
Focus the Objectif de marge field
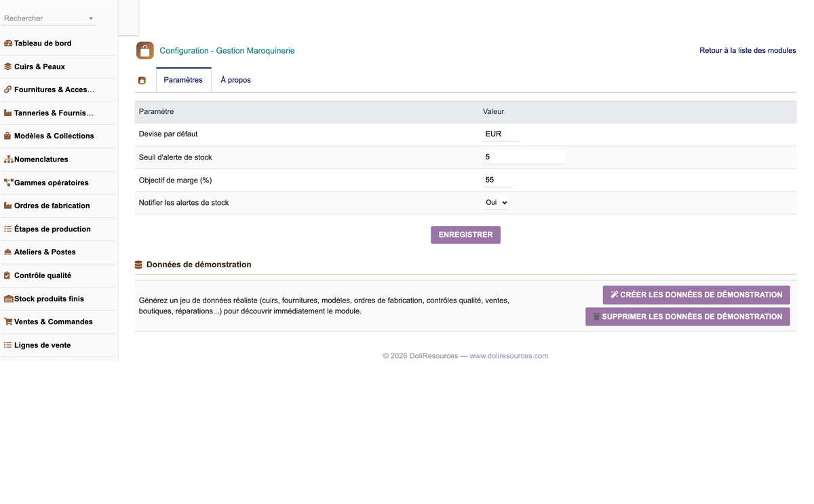(497, 180)
